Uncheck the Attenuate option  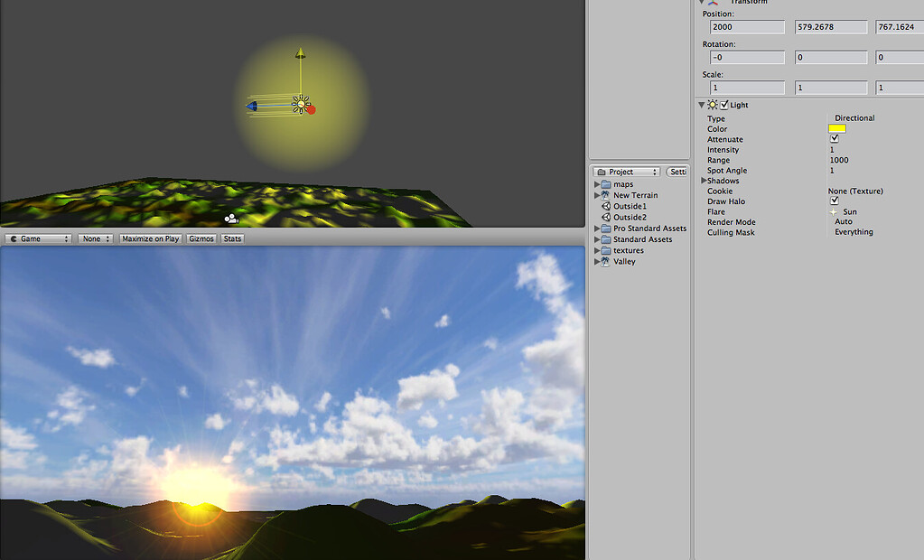click(x=835, y=138)
